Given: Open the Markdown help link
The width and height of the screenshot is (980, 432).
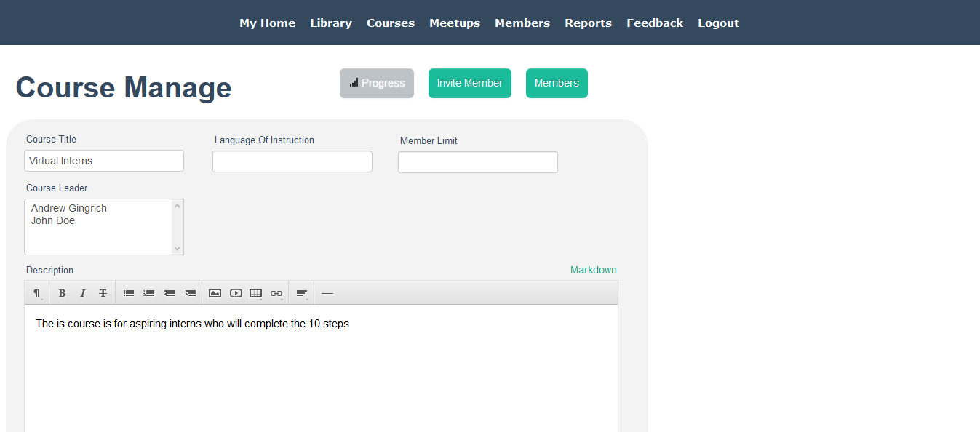Looking at the screenshot, I should pyautogui.click(x=593, y=270).
